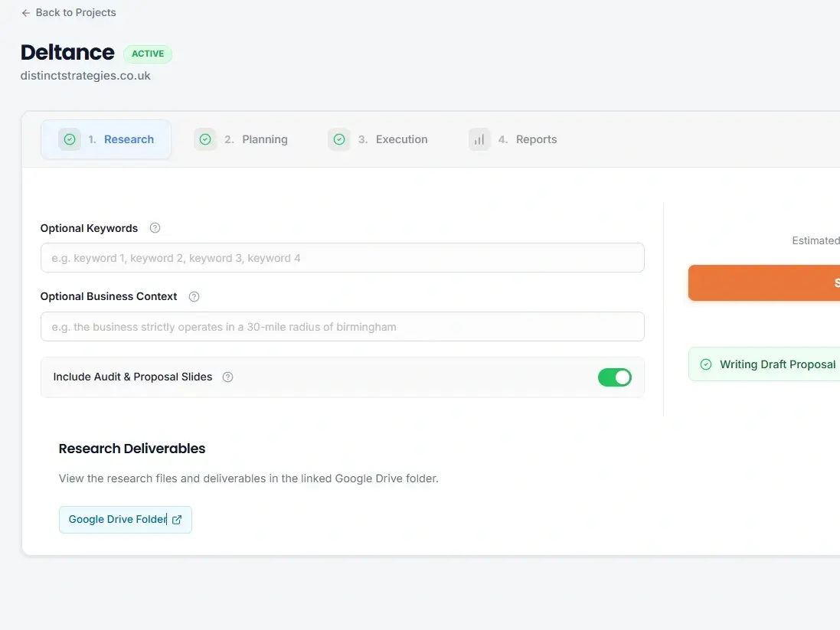Click the green checkmark icon beside Research
Screen dimensions: 840x630
pyautogui.click(x=70, y=139)
